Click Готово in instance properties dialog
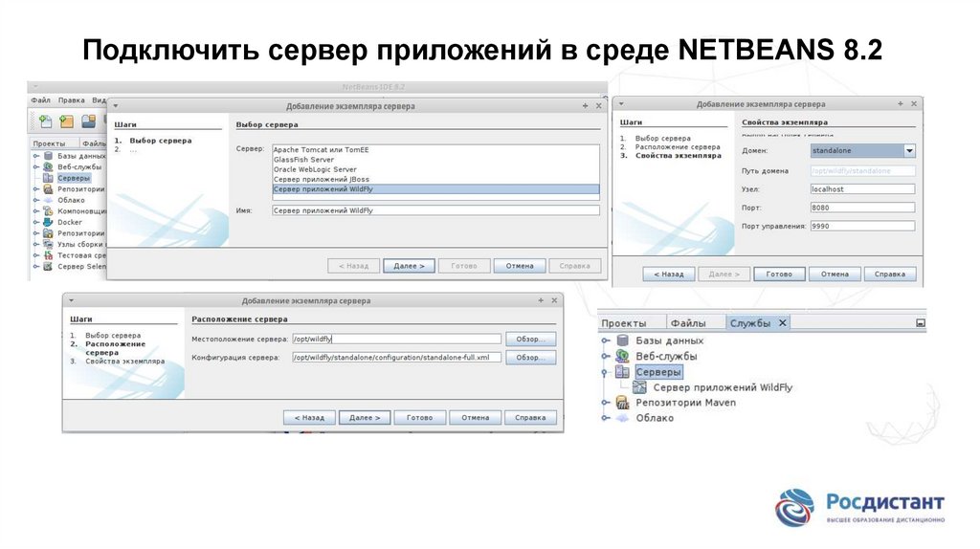Viewport: 980px width, 549px height. [779, 274]
